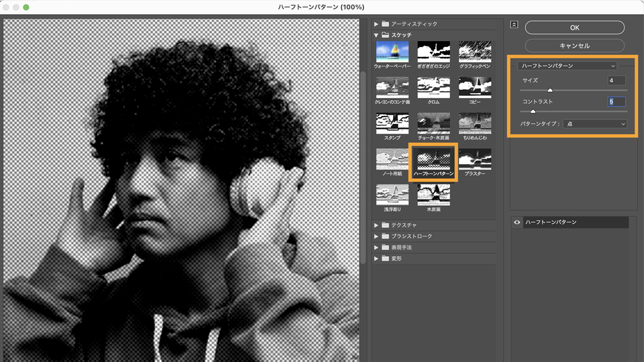This screenshot has width=644, height=362.
Task: Click the 変形 folder icon
Action: (385, 258)
